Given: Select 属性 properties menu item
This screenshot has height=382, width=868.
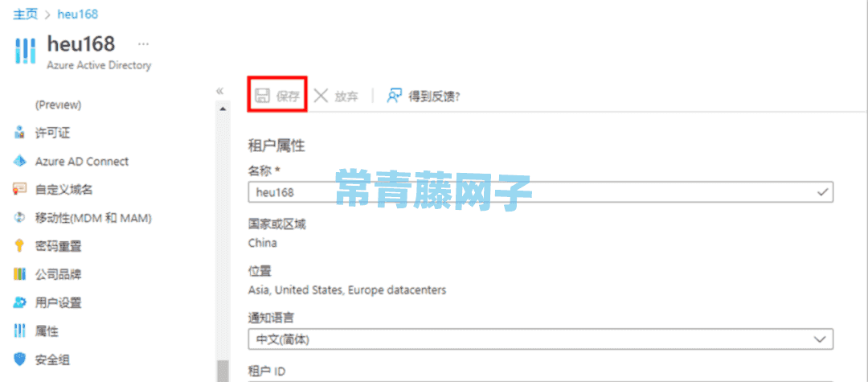Looking at the screenshot, I should click(x=47, y=331).
